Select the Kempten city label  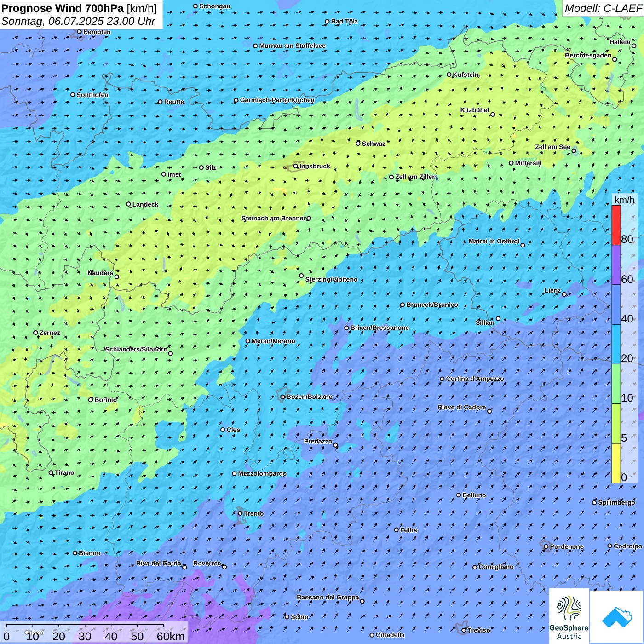click(97, 32)
